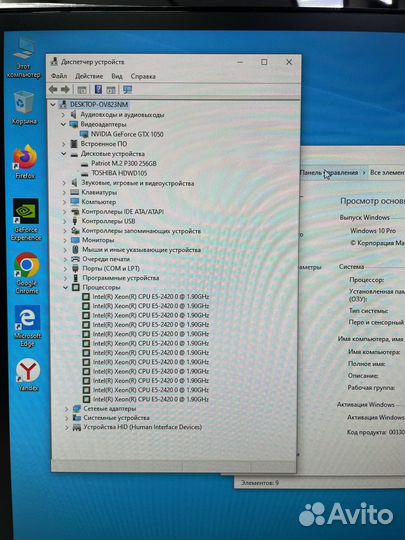Image resolution: width=405 pixels, height=540 pixels.
Task: Click the Дисковые устройства label
Action: click(x=113, y=154)
